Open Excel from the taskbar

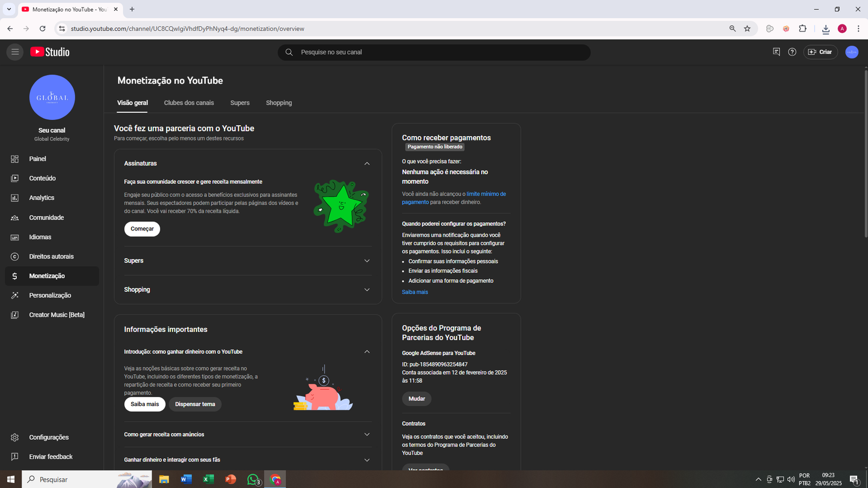coord(208,479)
